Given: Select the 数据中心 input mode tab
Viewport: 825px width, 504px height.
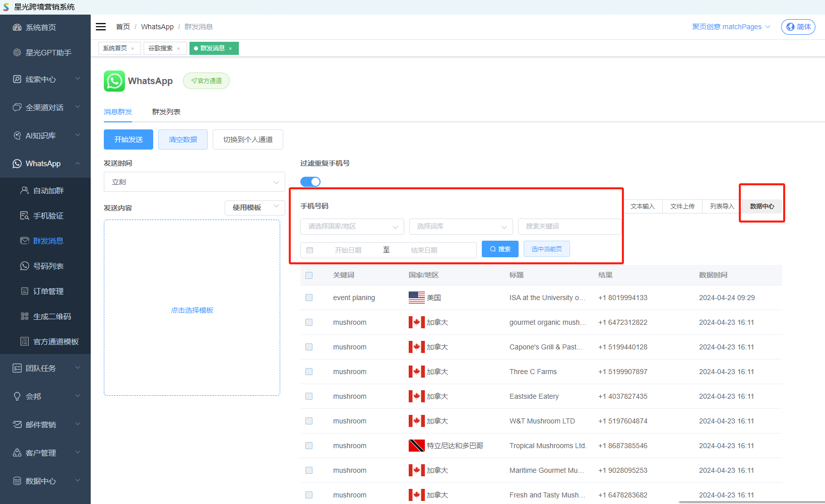Looking at the screenshot, I should (x=762, y=206).
